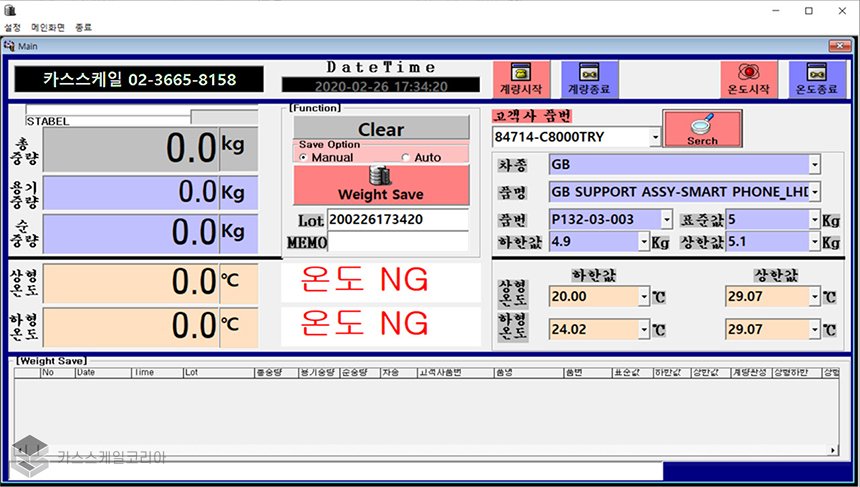Screen dimensions: 860x487
Task: Click the 계량종료 (end weighing) icon button
Action: coord(589,79)
